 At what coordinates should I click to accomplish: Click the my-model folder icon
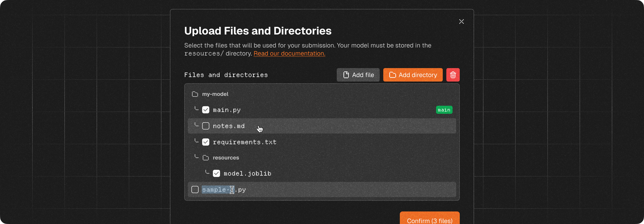click(x=195, y=94)
